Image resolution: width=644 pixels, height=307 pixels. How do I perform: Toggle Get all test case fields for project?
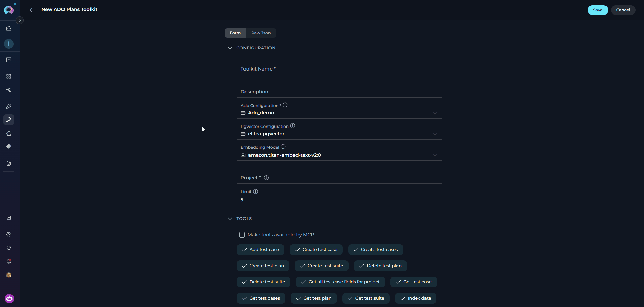340,282
